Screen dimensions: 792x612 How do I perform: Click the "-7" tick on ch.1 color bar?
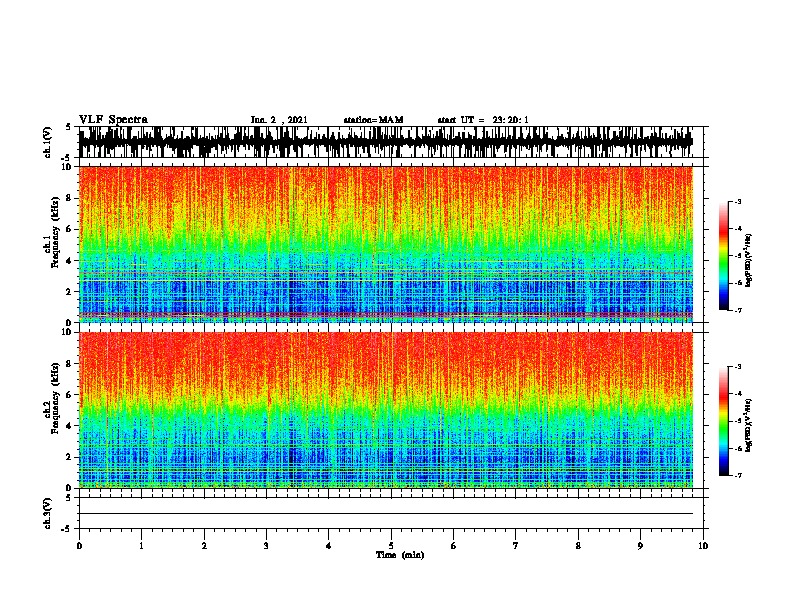(x=738, y=310)
